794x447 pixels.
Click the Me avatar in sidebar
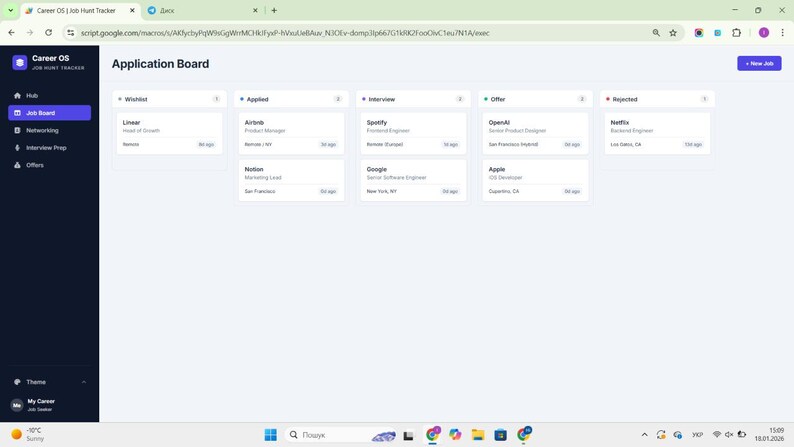tap(17, 405)
